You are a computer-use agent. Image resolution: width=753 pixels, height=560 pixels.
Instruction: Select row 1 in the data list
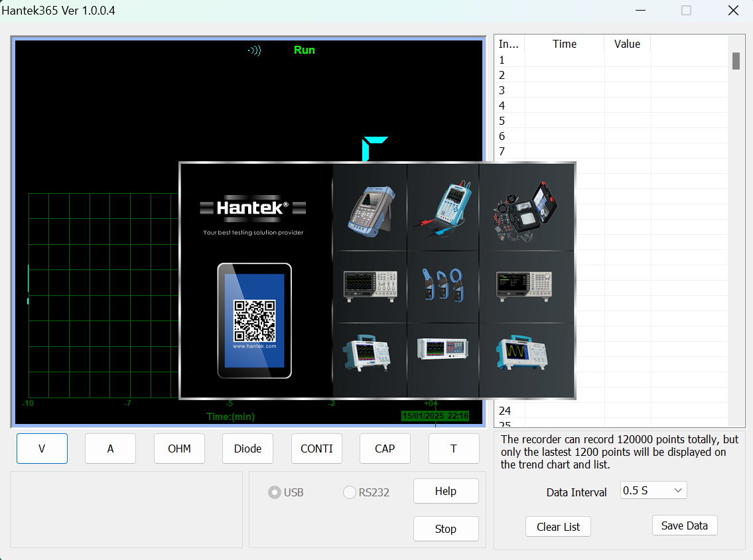pos(611,60)
